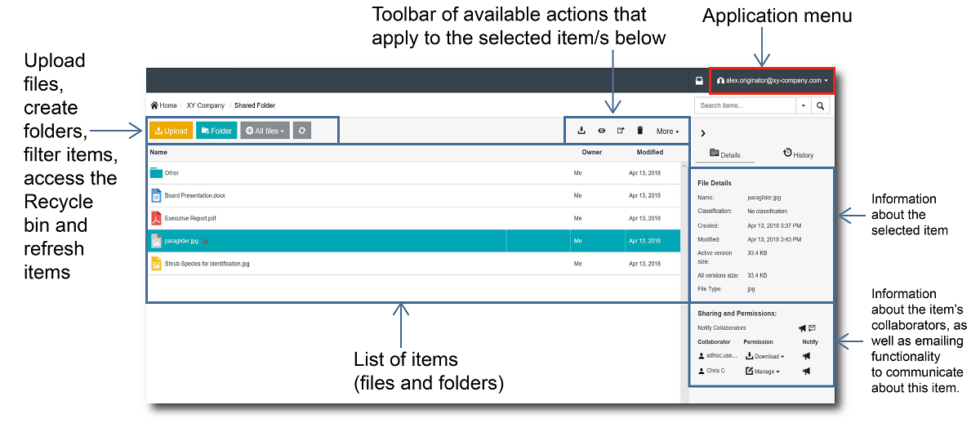This screenshot has height=441, width=980.
Task: Click the refresh items icon button
Action: point(301,131)
